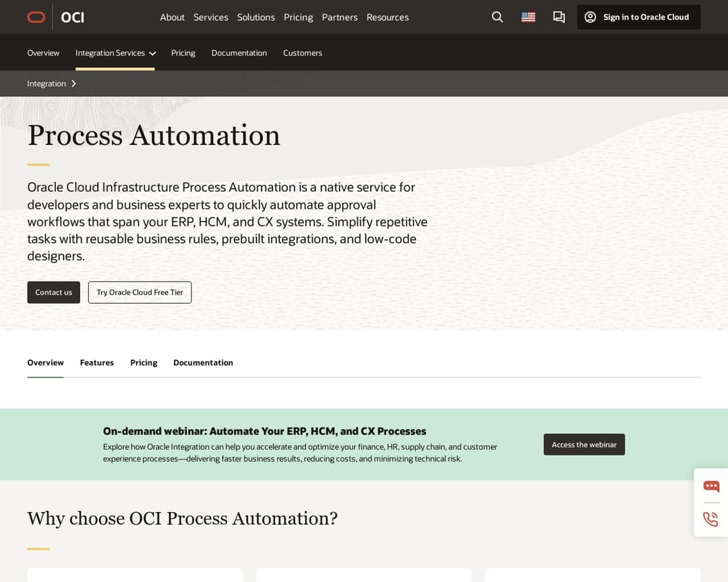Select the US flag country icon
This screenshot has width=728, height=582.
pos(528,17)
